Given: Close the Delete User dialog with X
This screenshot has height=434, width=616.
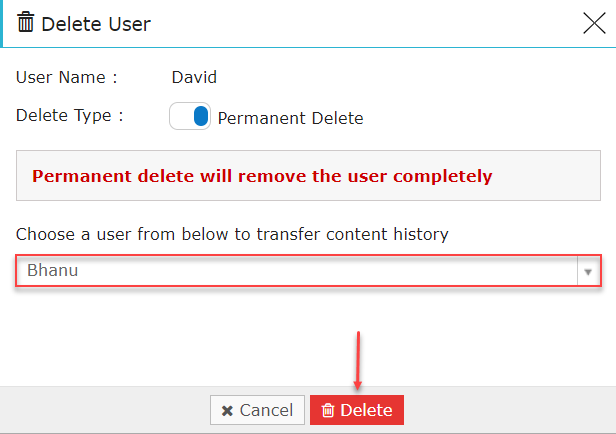Looking at the screenshot, I should tap(594, 23).
